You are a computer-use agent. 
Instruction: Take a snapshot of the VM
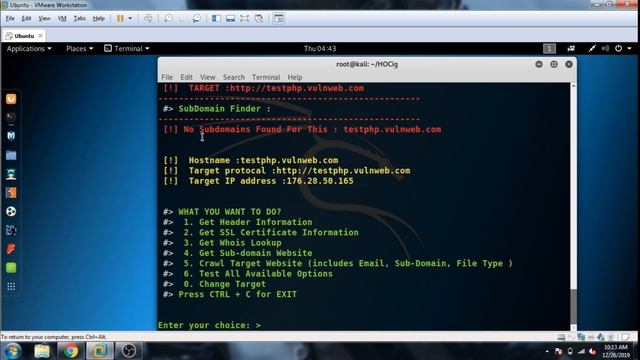coord(168,18)
